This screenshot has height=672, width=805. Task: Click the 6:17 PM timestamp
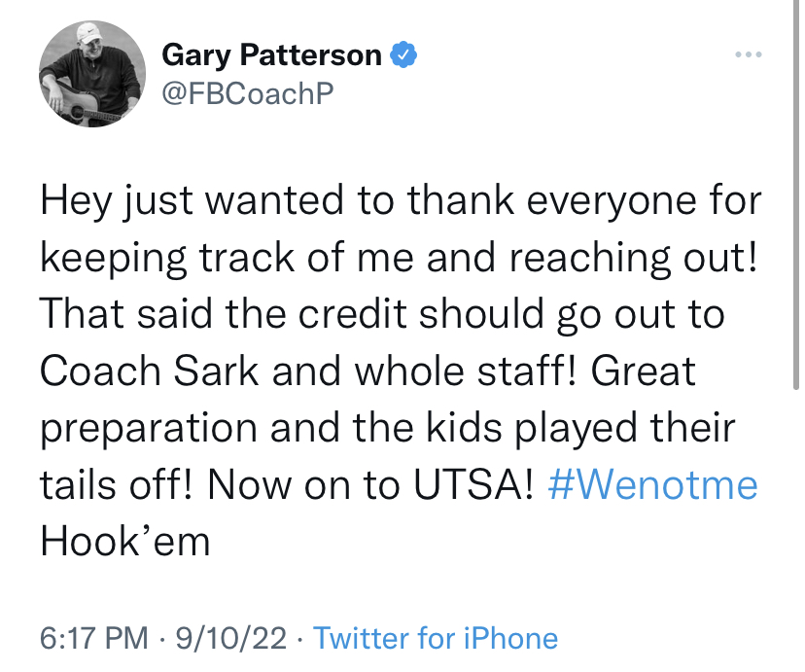(x=94, y=638)
